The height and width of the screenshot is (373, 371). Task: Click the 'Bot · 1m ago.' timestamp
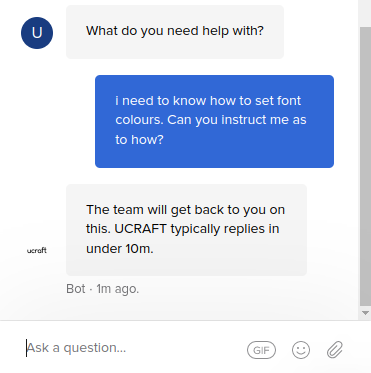pyautogui.click(x=103, y=289)
